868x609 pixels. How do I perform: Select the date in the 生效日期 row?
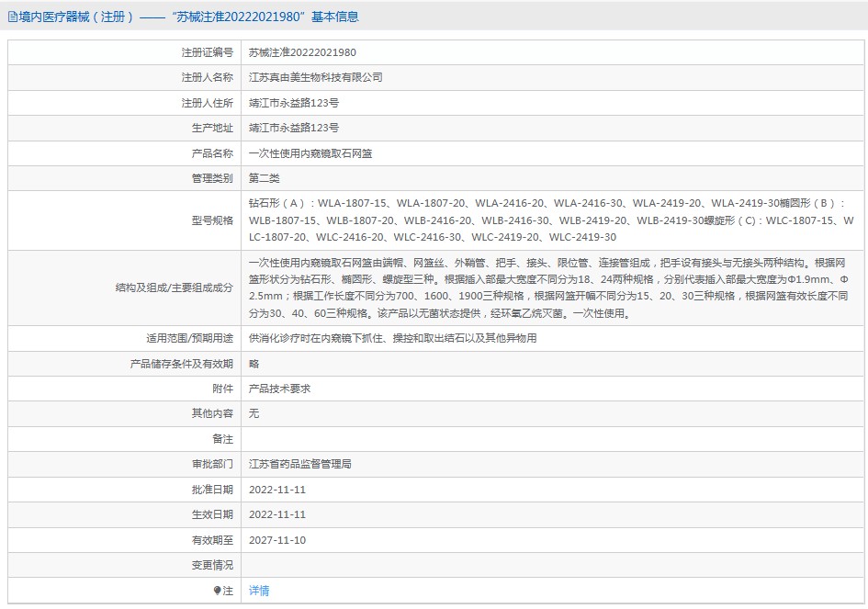277,514
